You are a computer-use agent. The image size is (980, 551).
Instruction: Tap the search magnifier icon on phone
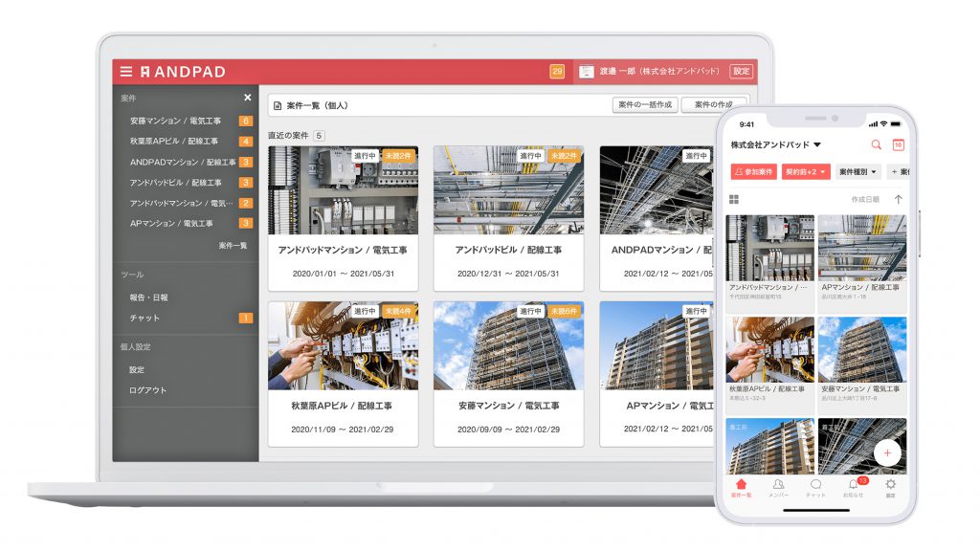(x=876, y=145)
